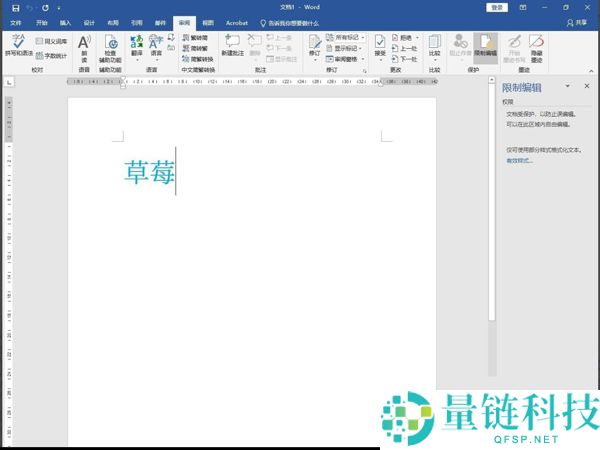The height and width of the screenshot is (450, 600).
Task: Switch to the 视图 view tab
Action: click(208, 21)
